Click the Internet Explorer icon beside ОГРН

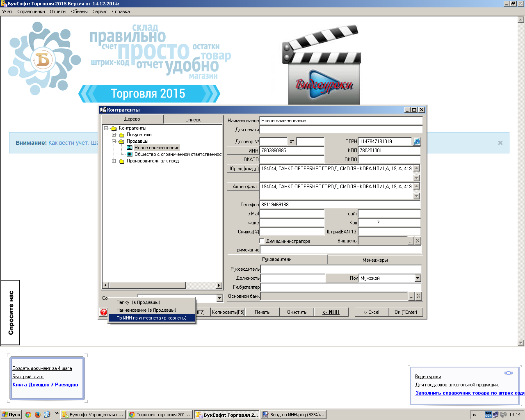click(417, 142)
